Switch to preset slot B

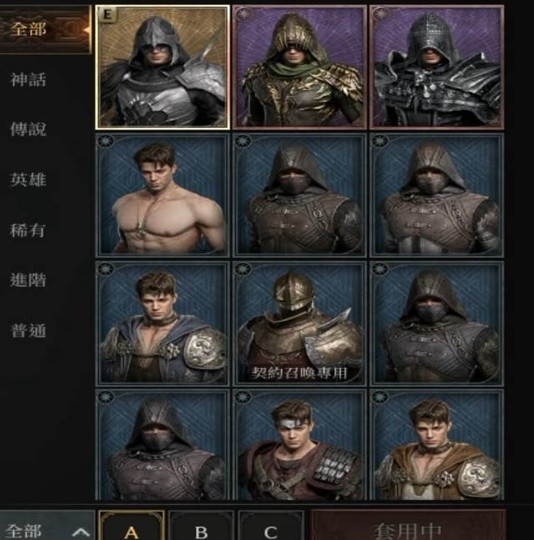(x=201, y=527)
